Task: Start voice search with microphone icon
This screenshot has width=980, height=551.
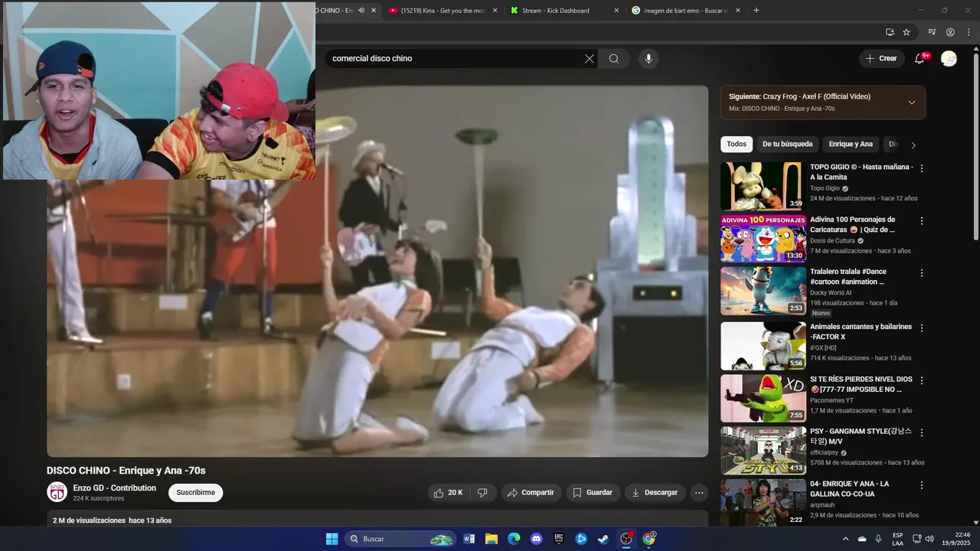Action: (x=648, y=59)
